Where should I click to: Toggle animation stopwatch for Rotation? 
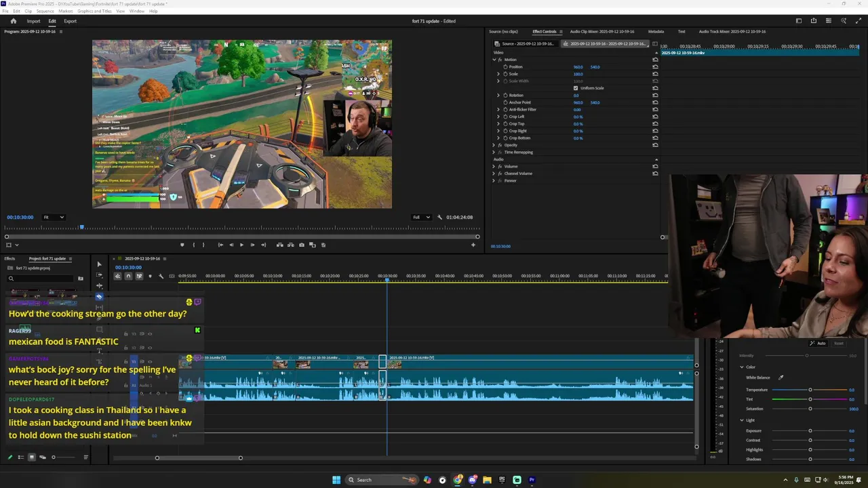[x=505, y=96]
